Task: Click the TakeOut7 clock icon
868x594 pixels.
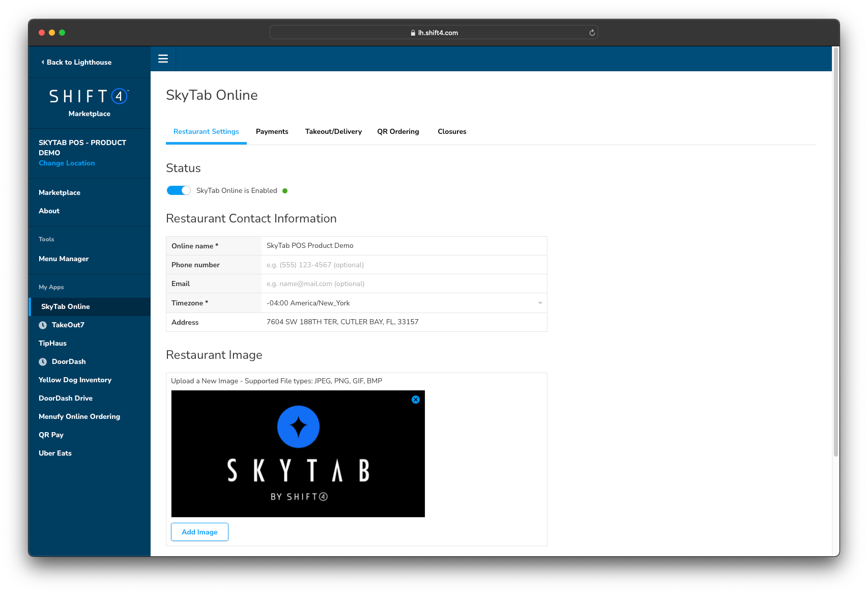Action: pos(43,325)
